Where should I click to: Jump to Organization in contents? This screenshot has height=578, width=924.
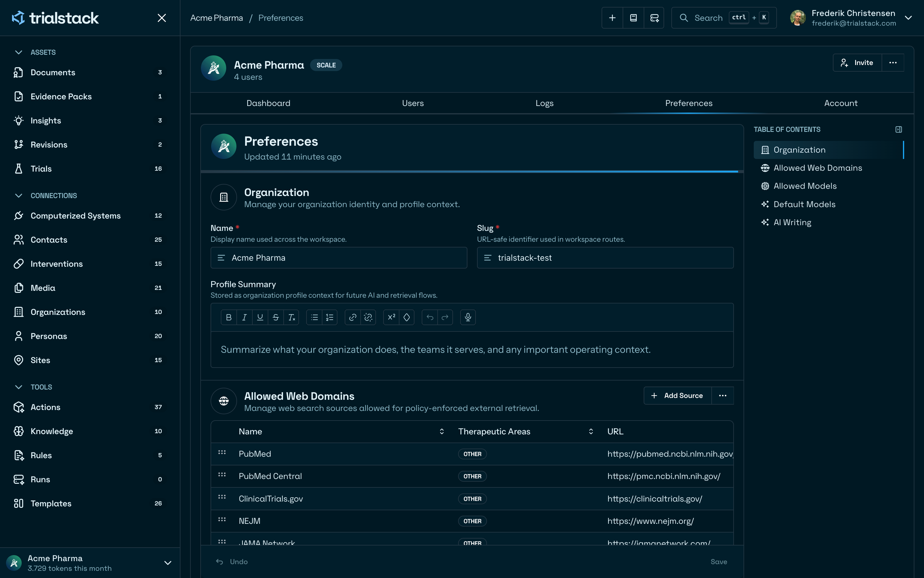tap(829, 150)
